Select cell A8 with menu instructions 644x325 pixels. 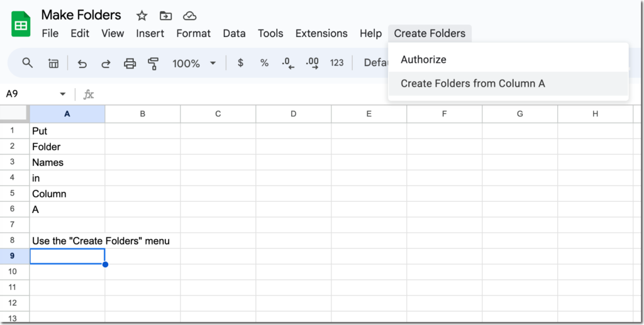67,241
